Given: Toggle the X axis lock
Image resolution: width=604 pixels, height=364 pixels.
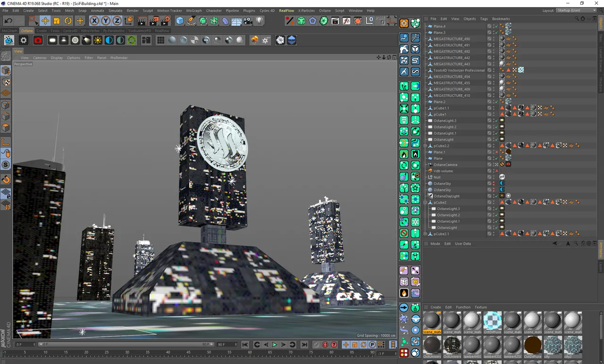Looking at the screenshot, I should (94, 21).
